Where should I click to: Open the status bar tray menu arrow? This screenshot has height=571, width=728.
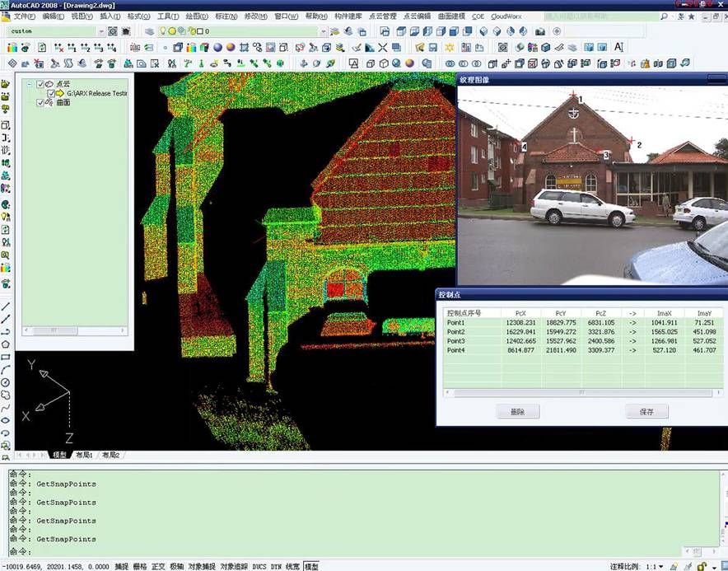715,567
